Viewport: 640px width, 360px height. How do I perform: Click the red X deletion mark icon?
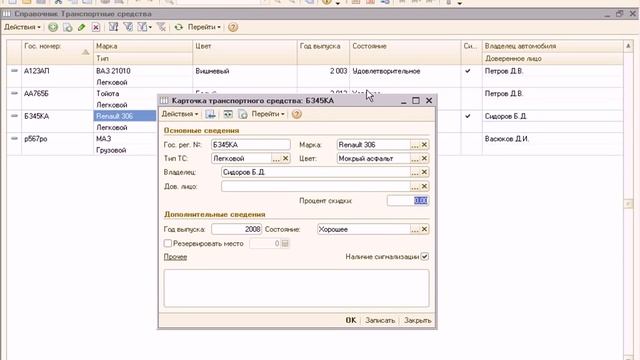[x=96, y=27]
